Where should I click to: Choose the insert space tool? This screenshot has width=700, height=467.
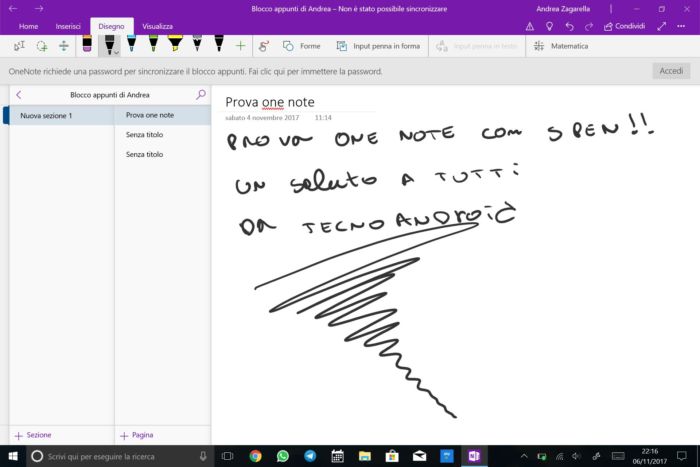coord(64,46)
